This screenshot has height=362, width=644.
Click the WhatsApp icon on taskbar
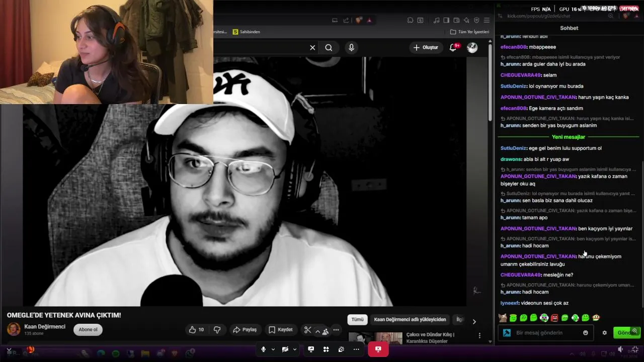[x=190, y=353]
